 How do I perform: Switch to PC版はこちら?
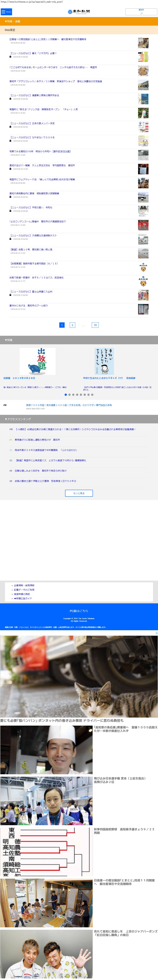pos(79,611)
